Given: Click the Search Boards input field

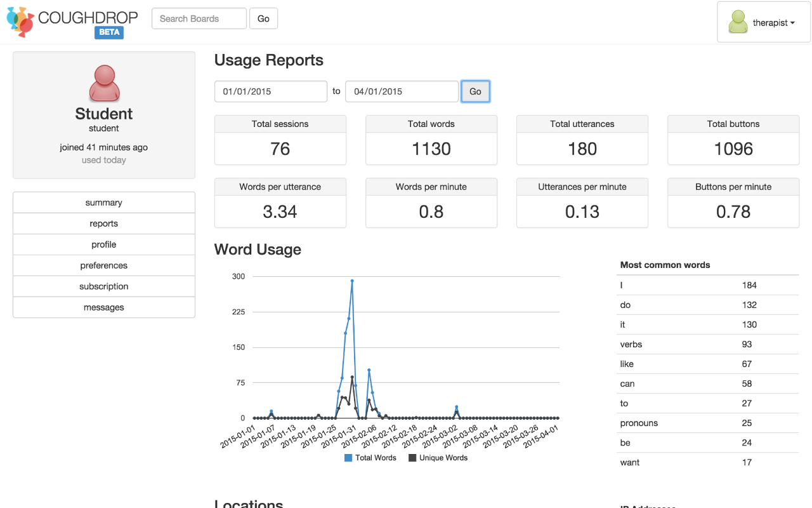Looking at the screenshot, I should (x=199, y=18).
